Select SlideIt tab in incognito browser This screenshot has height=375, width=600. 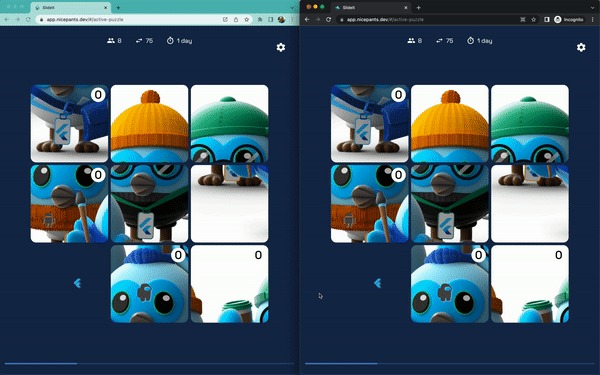371,7
